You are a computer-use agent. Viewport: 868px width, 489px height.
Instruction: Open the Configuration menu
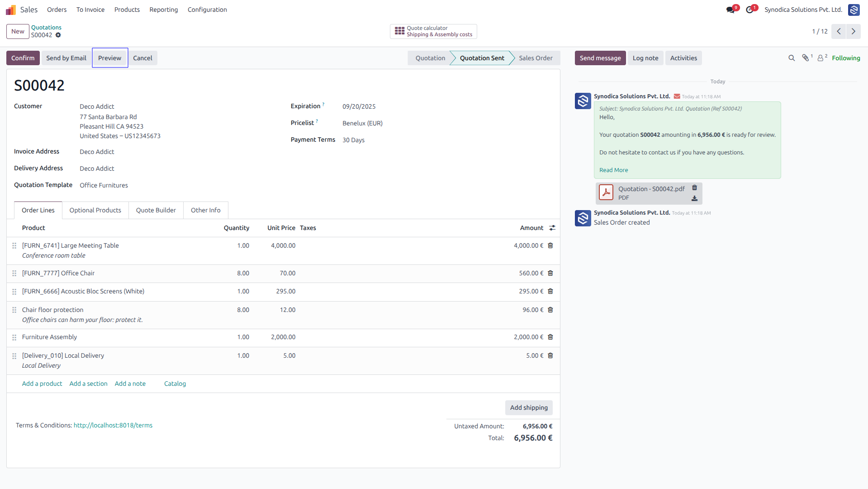[x=207, y=10]
